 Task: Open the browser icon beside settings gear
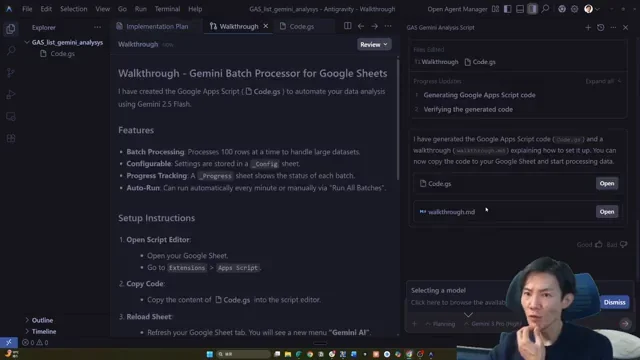click(x=562, y=9)
